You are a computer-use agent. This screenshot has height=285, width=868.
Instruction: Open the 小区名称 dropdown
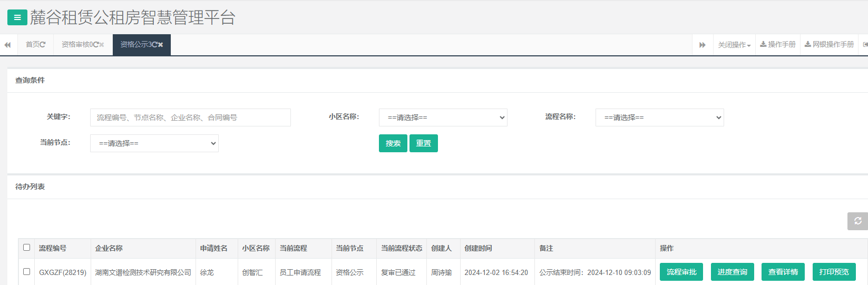[x=443, y=117]
